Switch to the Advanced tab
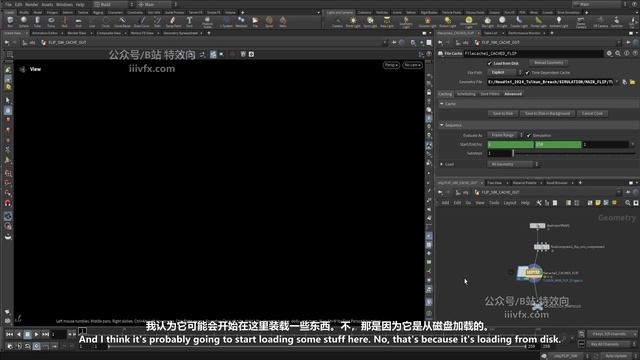Viewport: 640px width, 360px height. 513,94
